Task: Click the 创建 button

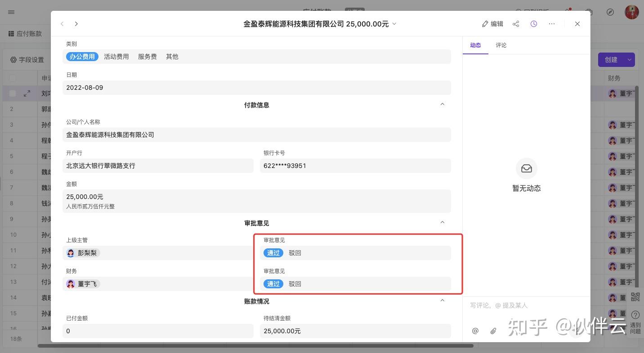Action: pyautogui.click(x=611, y=60)
